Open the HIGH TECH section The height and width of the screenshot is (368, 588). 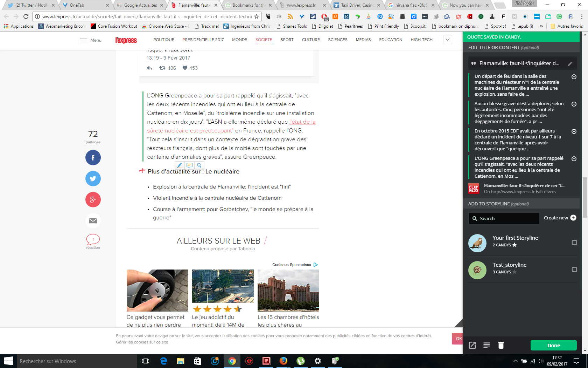(421, 40)
